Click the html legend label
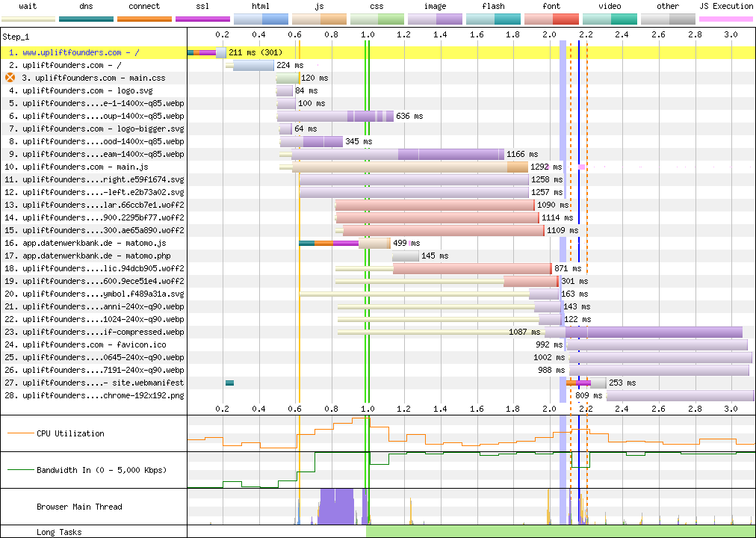 pos(261,6)
